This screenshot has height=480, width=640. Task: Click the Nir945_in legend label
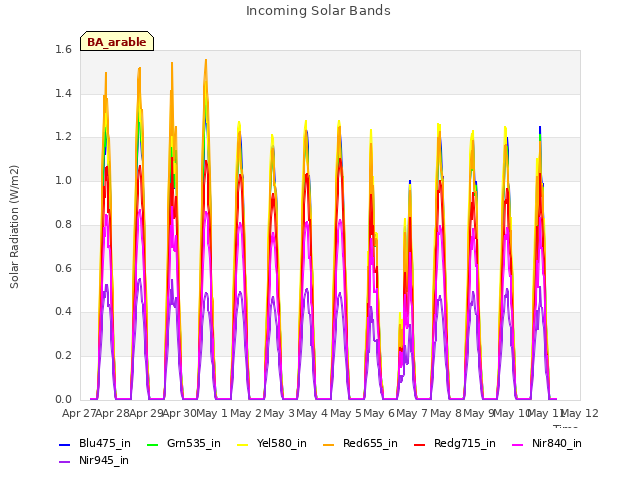(104, 460)
